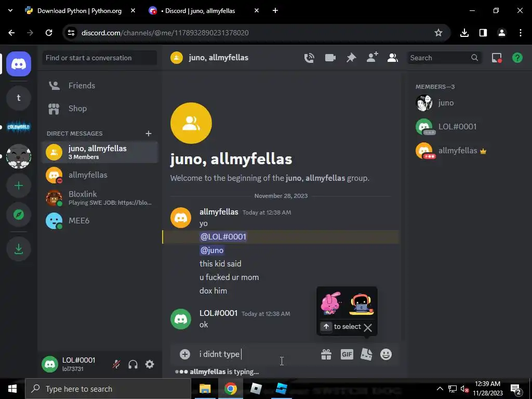The width and height of the screenshot is (532, 399).
Task: Toggle deafen headphones
Action: point(133,364)
